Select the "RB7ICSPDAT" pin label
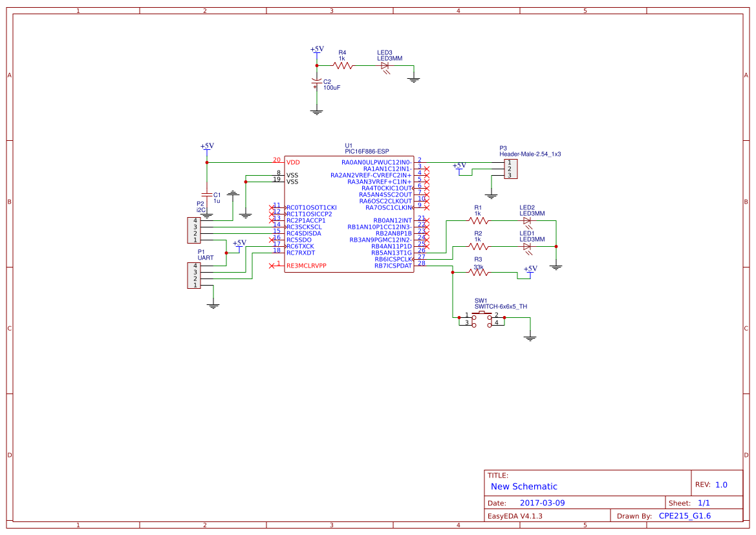The height and width of the screenshot is (535, 756). click(x=393, y=266)
